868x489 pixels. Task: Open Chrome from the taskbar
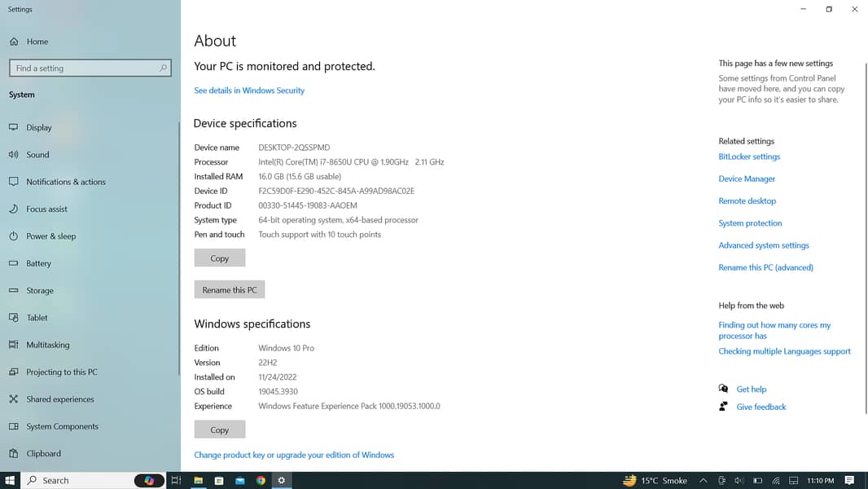261,481
